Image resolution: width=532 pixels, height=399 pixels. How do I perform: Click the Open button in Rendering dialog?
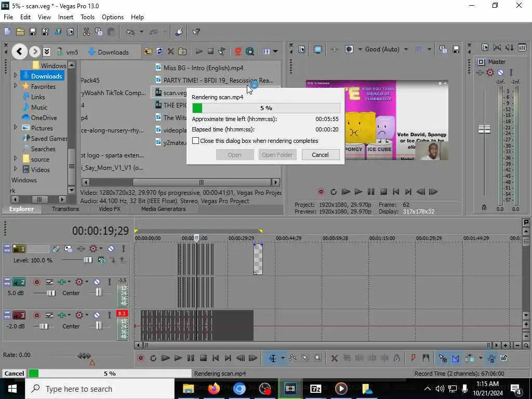(x=234, y=155)
